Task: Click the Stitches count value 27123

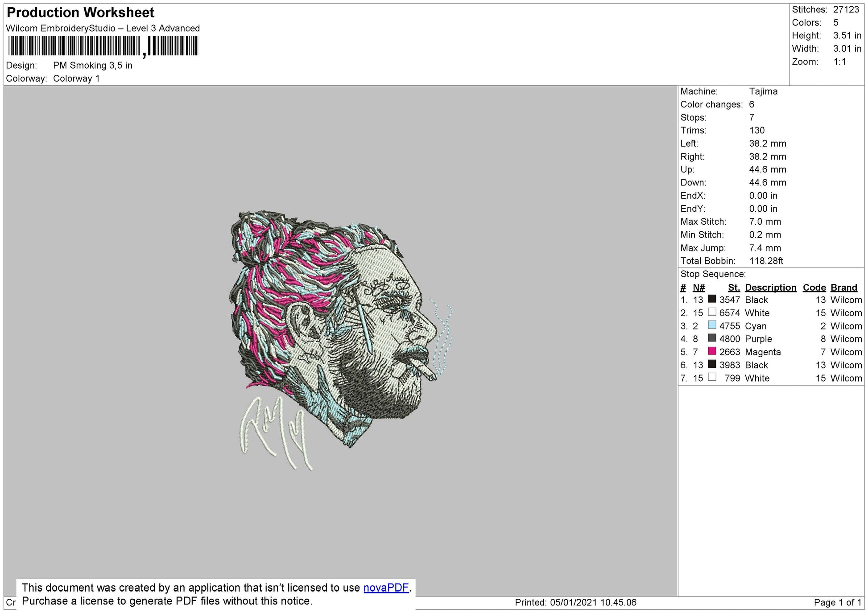Action: [x=846, y=9]
